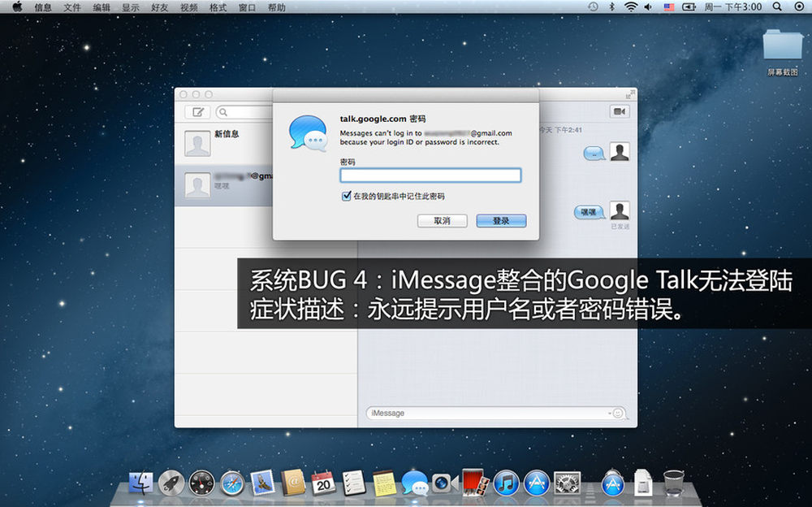Viewport: 812px width, 507px height.
Task: Open Documents stack in Dock
Action: point(642,482)
